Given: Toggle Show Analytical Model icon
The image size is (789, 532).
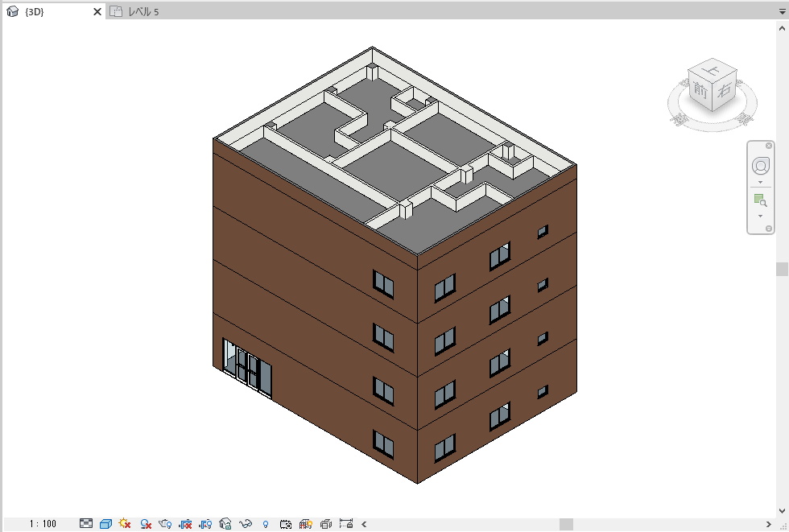Looking at the screenshot, I should pyautogui.click(x=305, y=524).
